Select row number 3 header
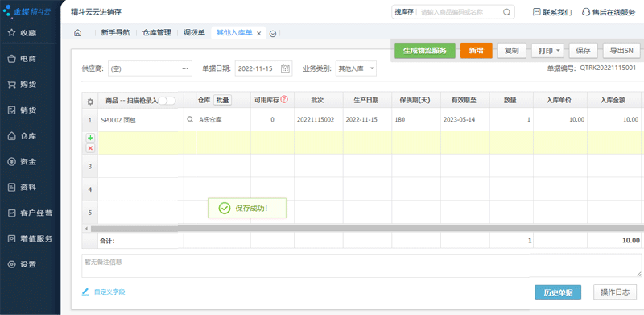Viewport: 644px width, 315px height. [90, 166]
